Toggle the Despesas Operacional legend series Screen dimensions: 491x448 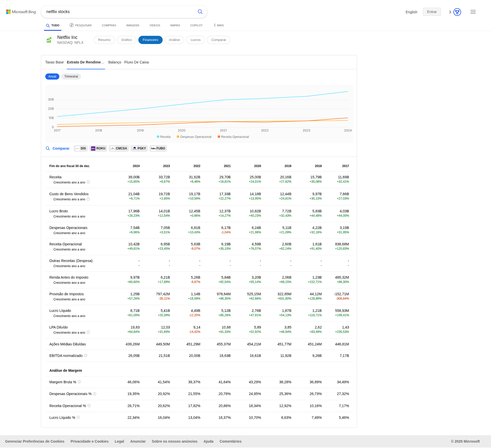tap(194, 137)
